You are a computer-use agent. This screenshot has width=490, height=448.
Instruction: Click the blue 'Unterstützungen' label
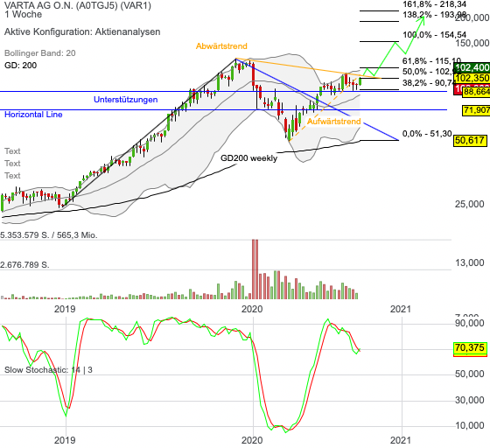(126, 100)
